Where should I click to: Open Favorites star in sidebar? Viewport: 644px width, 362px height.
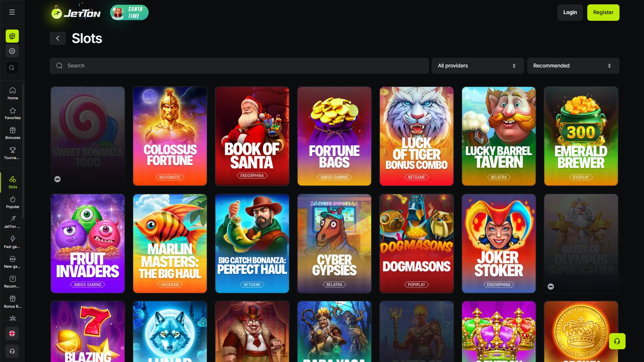click(13, 113)
